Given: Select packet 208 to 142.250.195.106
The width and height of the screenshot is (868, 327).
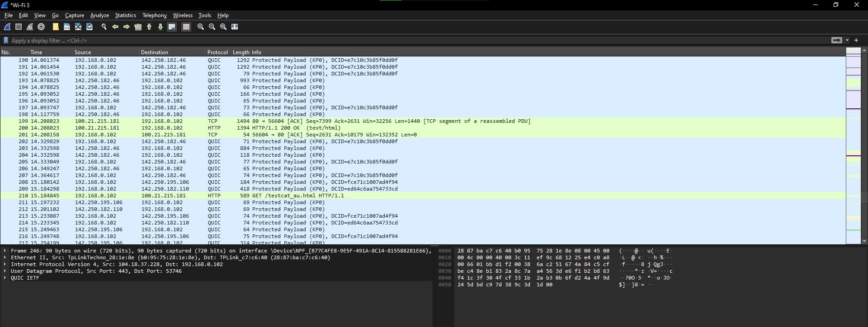Looking at the screenshot, I should pyautogui.click(x=423, y=182).
